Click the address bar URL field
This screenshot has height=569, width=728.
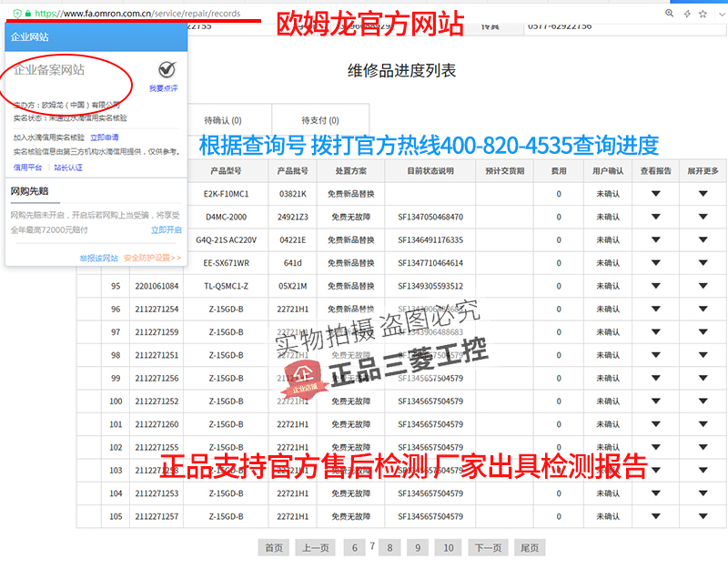click(x=138, y=14)
